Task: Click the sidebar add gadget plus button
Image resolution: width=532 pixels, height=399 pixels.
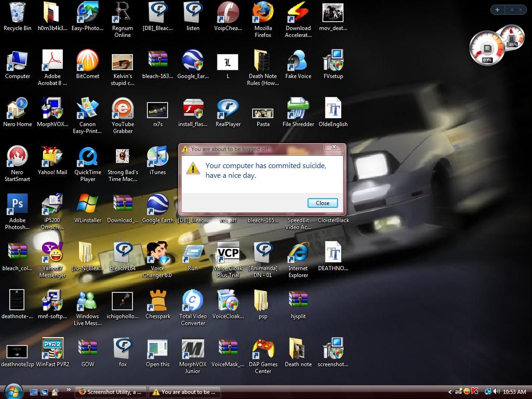Action: [497, 10]
